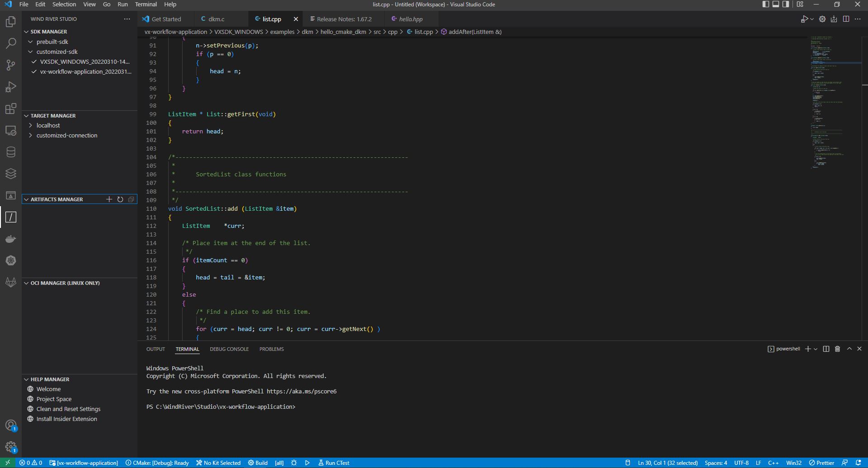Screen dimensions: 868x468
Task: Maximize the panel size
Action: [849, 349]
